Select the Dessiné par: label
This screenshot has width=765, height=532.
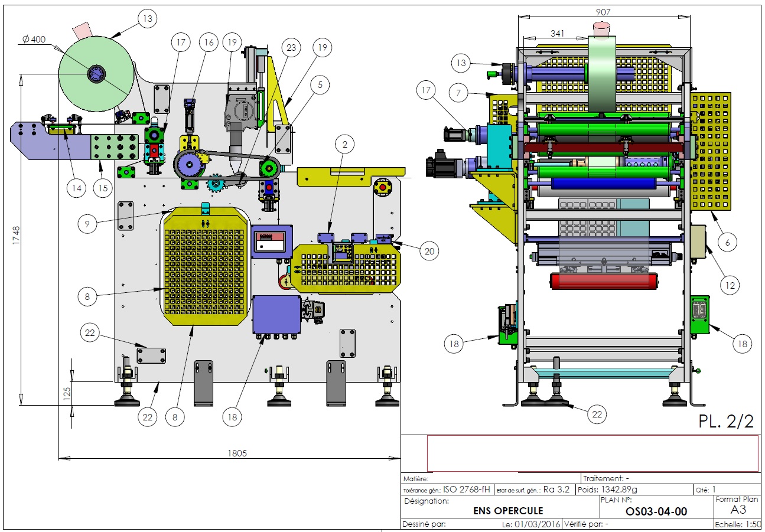424,524
